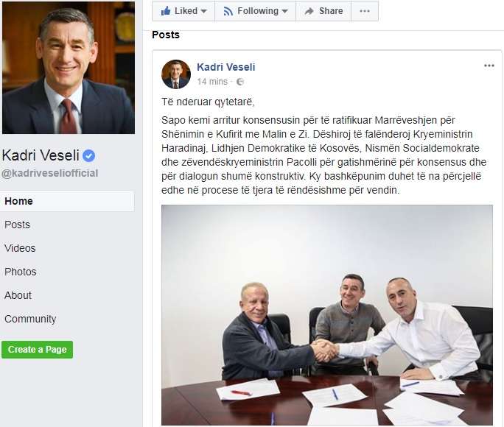Open the Posts sidebar section

[17, 225]
